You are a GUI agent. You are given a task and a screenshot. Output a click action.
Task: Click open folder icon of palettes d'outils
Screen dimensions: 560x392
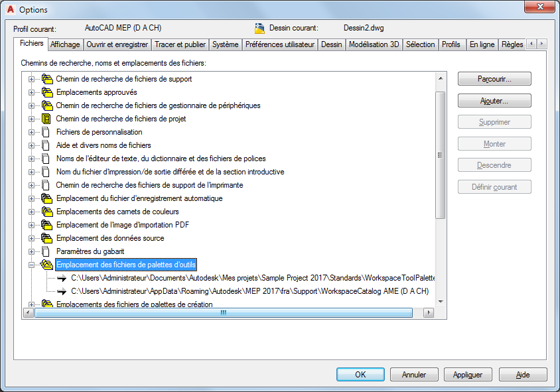coord(46,265)
